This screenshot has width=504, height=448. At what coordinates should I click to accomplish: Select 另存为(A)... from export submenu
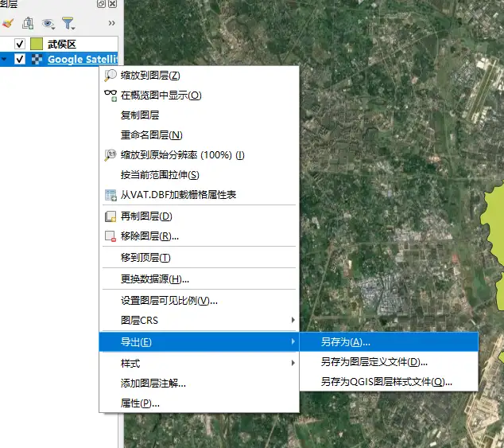[x=345, y=342]
